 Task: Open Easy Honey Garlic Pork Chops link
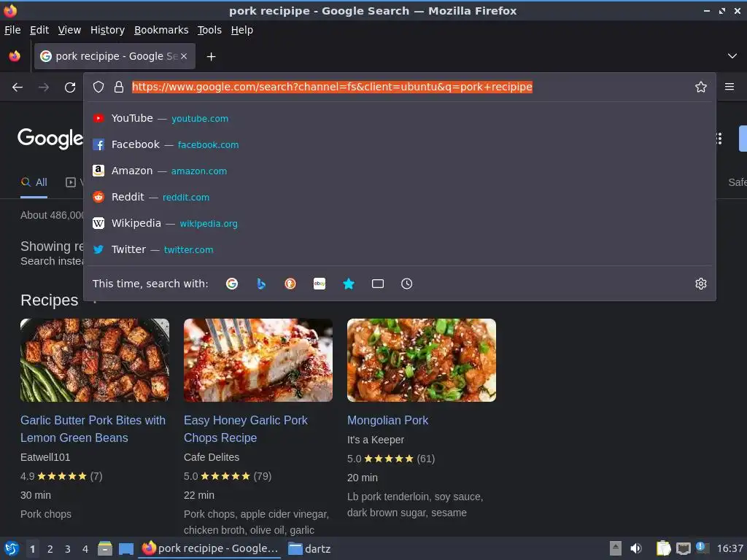coord(245,429)
